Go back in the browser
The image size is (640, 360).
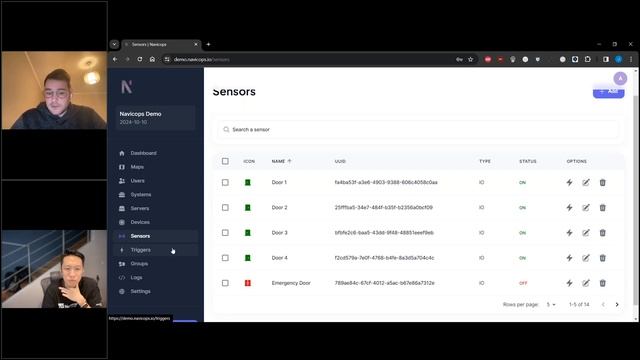(x=115, y=59)
